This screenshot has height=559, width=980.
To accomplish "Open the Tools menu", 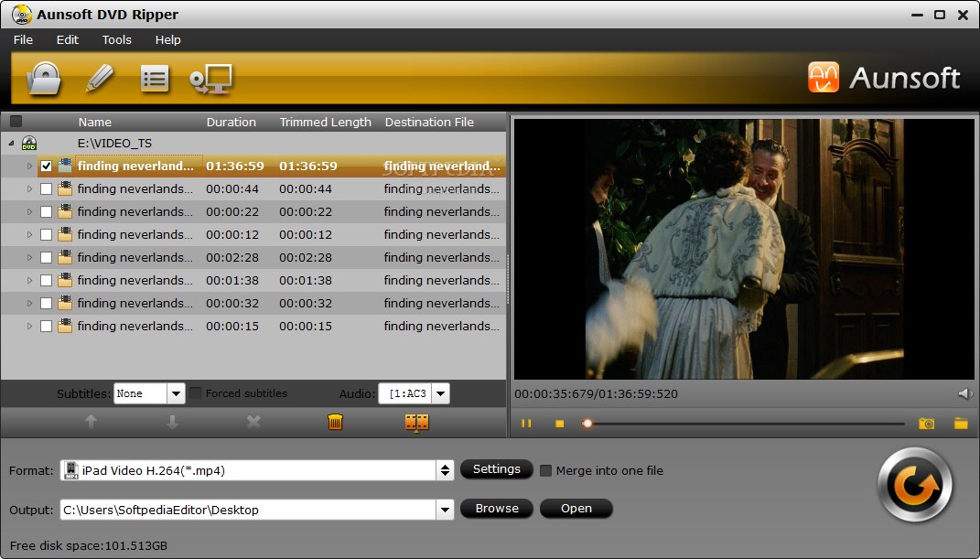I will click(x=117, y=39).
